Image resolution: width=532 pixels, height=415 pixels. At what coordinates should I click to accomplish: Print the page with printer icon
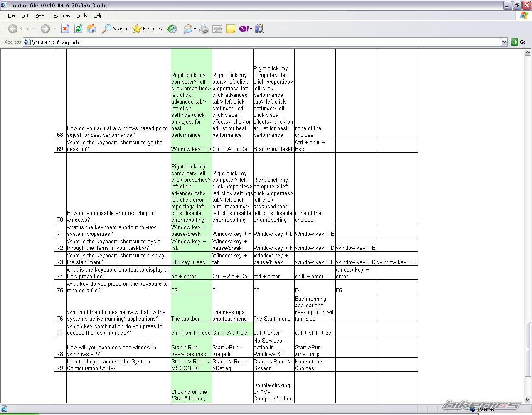coord(204,29)
